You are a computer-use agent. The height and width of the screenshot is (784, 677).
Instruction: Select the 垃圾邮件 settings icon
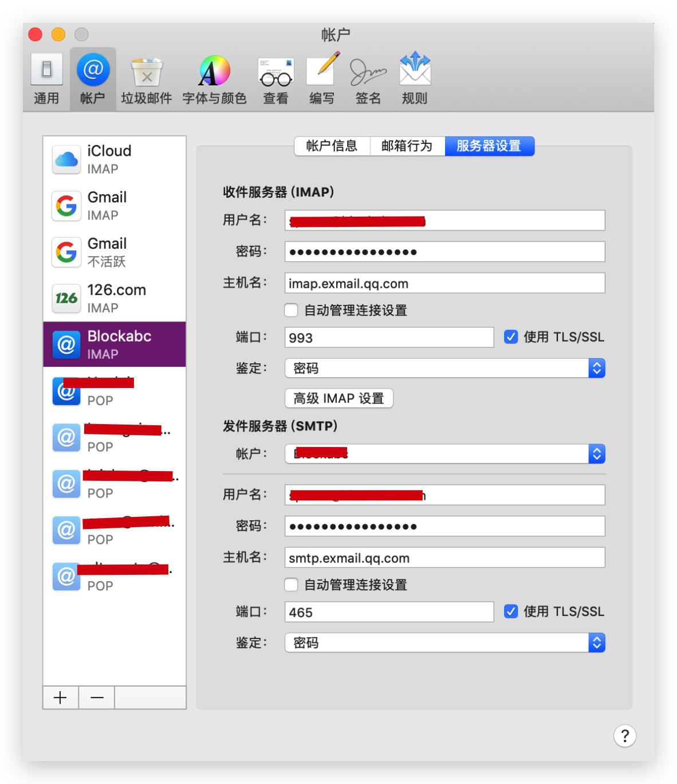pyautogui.click(x=146, y=79)
